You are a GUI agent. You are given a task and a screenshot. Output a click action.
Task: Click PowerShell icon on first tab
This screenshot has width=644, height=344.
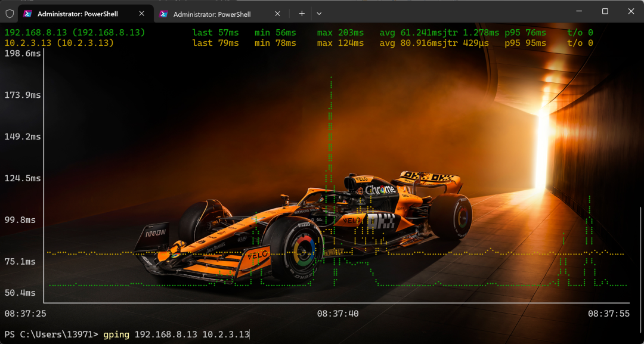tap(28, 14)
